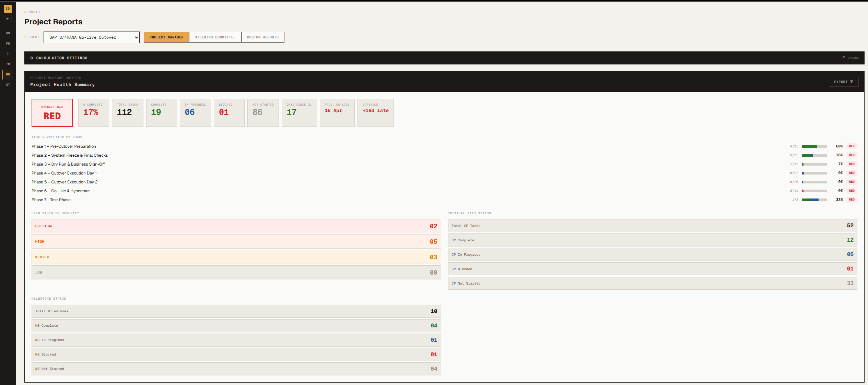Open the TM sidebar item
This screenshot has height=385, width=868.
pyautogui.click(x=8, y=64)
